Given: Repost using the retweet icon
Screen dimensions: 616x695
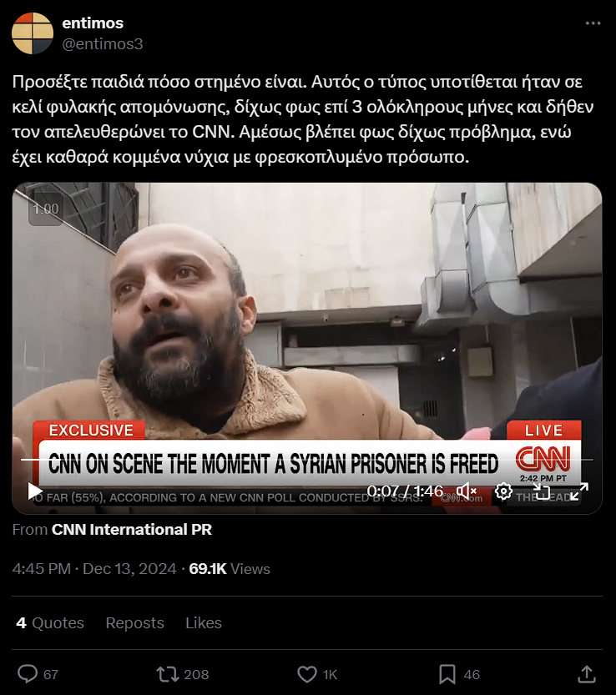Looking at the screenshot, I should click(167, 674).
